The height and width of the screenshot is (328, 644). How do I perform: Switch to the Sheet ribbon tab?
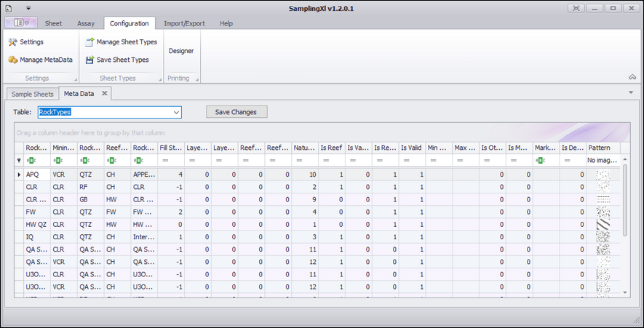pyautogui.click(x=53, y=23)
